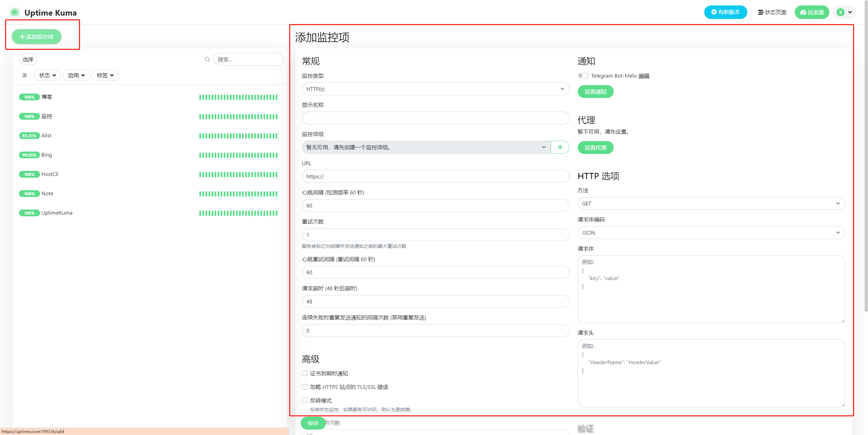
Task: Check ignore TLS/SSL errors option
Action: [x=305, y=387]
